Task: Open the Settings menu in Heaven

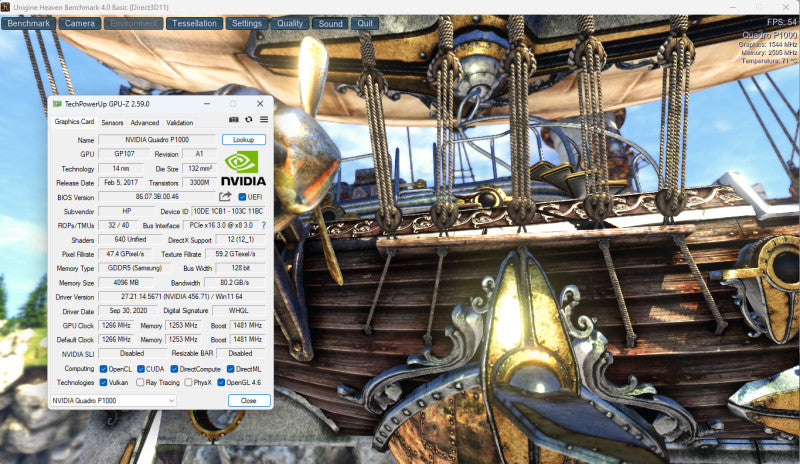Action: click(247, 23)
